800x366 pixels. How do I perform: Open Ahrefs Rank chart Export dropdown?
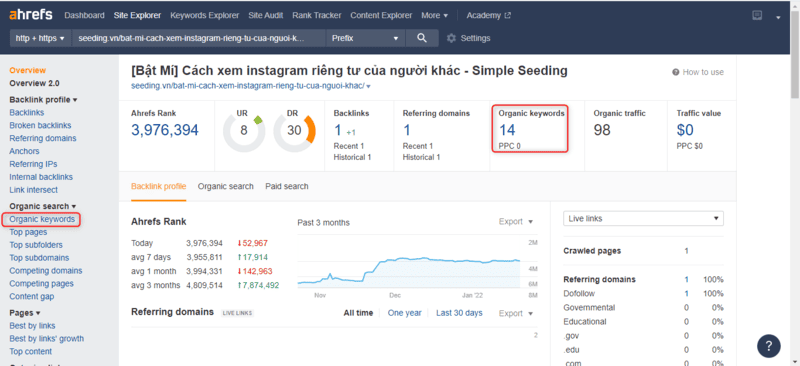click(x=516, y=222)
